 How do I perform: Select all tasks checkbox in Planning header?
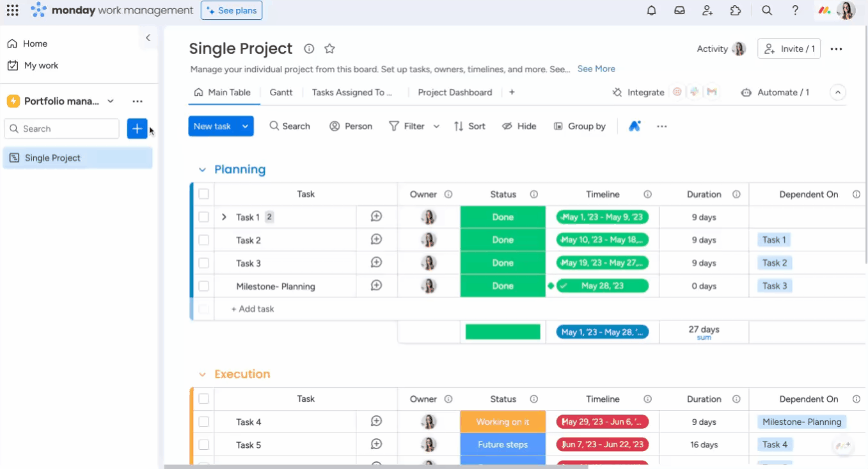(203, 194)
